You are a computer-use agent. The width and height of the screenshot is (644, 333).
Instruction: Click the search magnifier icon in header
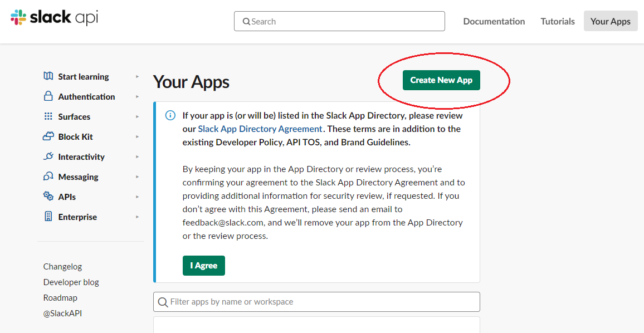point(246,21)
